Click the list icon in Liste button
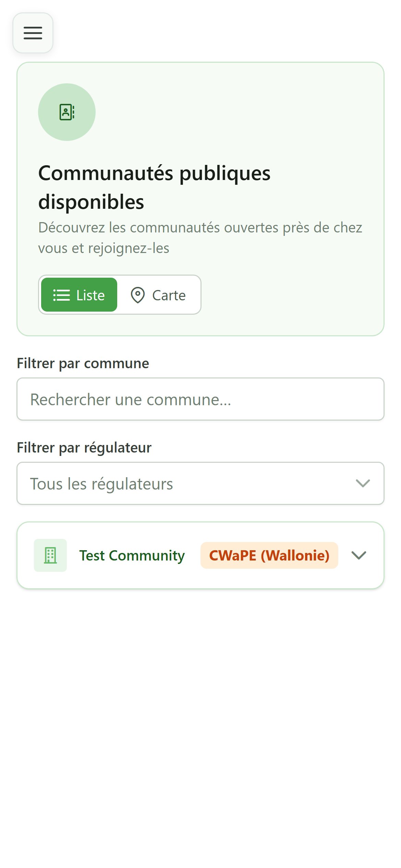 coord(62,295)
